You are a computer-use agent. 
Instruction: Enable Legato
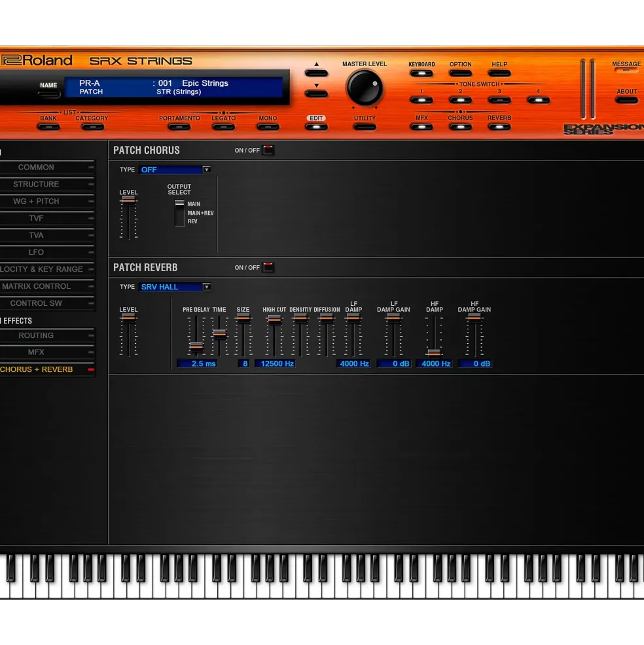point(223,126)
